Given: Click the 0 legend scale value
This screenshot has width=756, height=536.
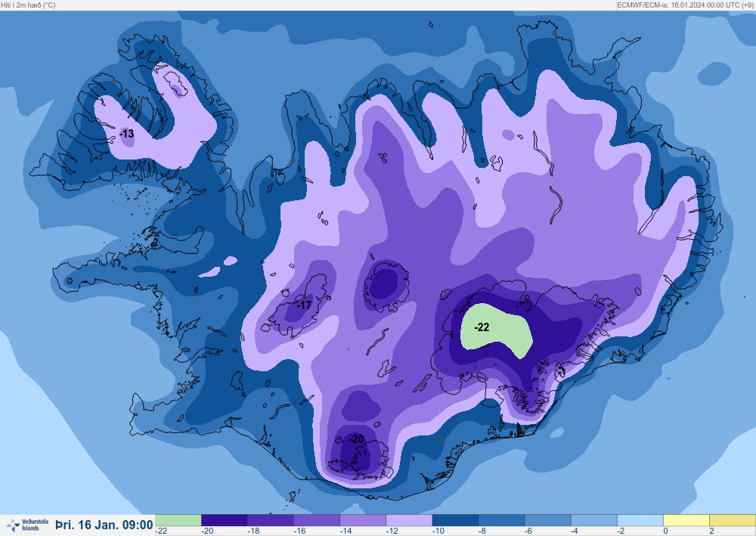Looking at the screenshot, I should (x=666, y=531).
